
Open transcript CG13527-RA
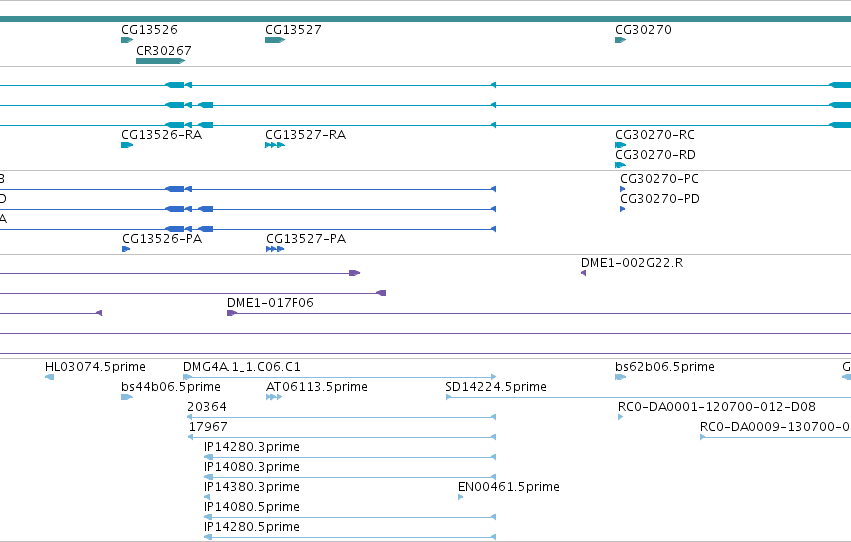click(x=305, y=135)
